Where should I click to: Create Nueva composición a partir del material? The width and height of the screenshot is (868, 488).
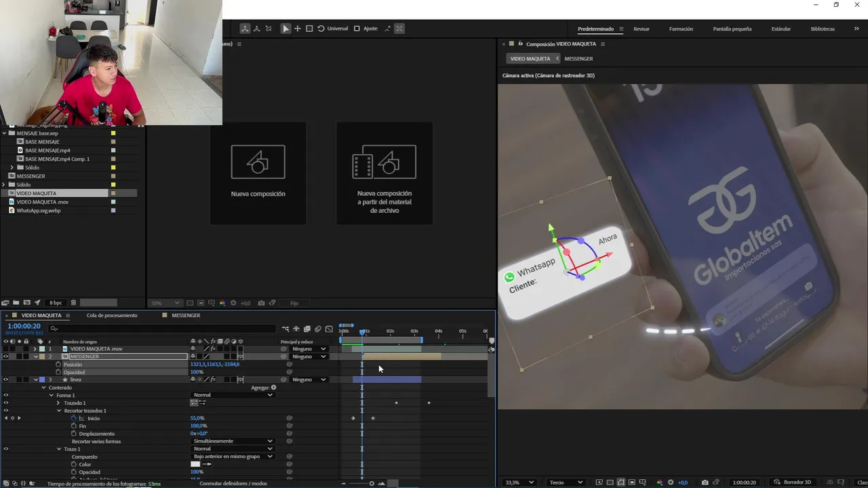point(384,173)
